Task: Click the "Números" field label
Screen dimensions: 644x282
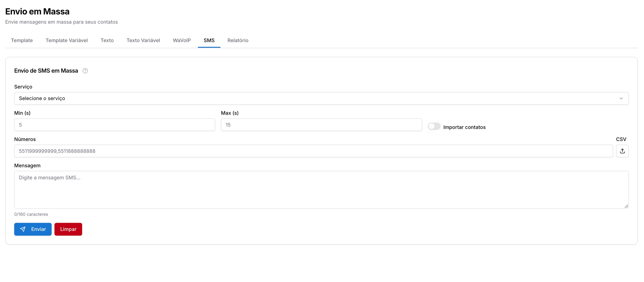Action: click(x=25, y=139)
